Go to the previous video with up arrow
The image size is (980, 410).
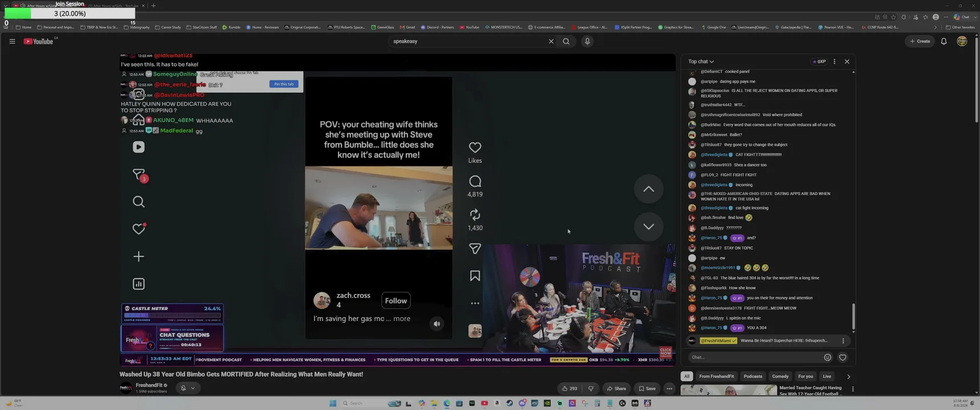coord(648,189)
